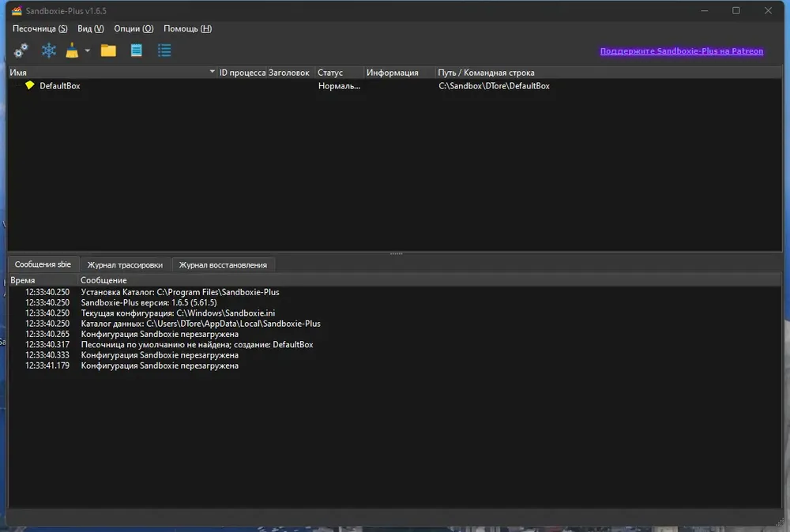Close the Sandboxie-Plus window
790x532 pixels.
click(x=768, y=10)
